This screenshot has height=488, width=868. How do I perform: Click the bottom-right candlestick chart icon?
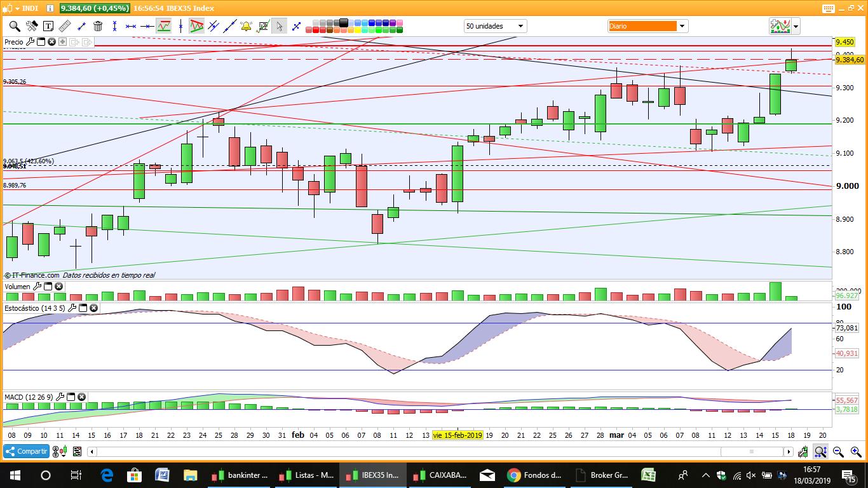coord(803,452)
